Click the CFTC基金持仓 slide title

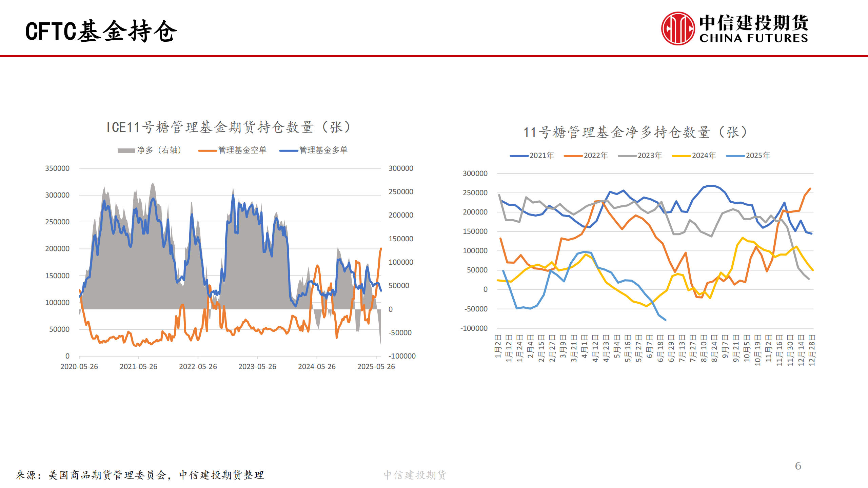point(101,31)
